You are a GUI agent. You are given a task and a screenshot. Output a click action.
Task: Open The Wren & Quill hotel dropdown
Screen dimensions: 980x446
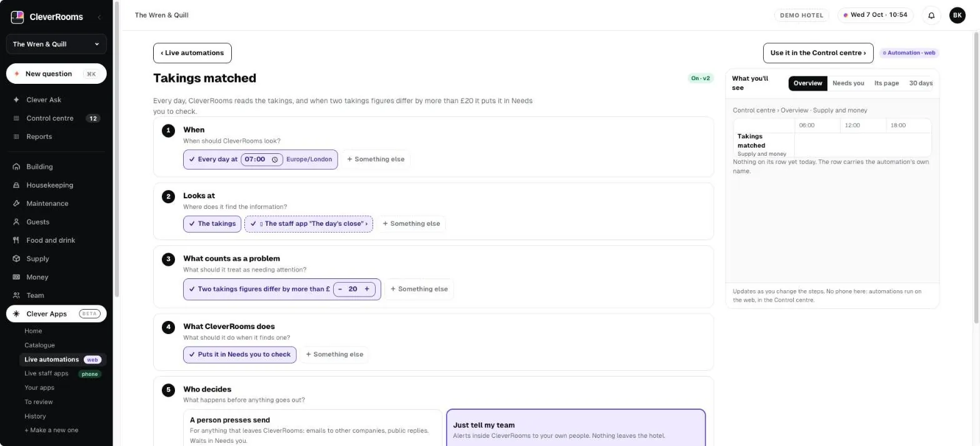click(56, 44)
